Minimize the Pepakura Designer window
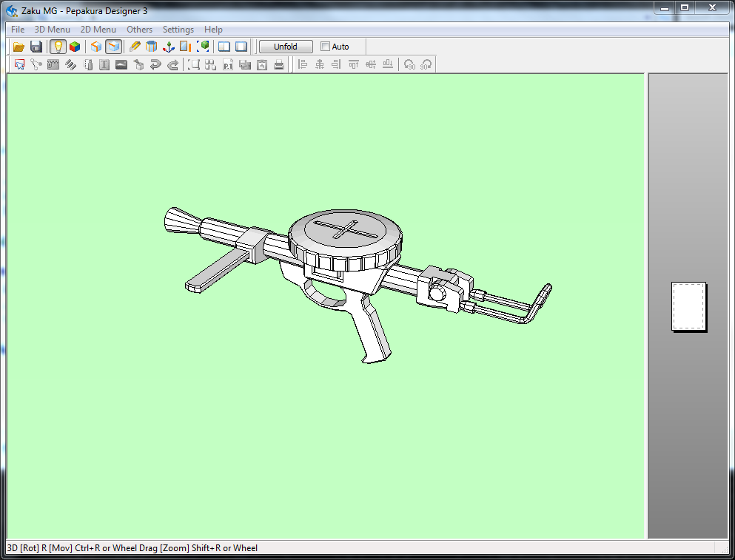 pyautogui.click(x=665, y=7)
